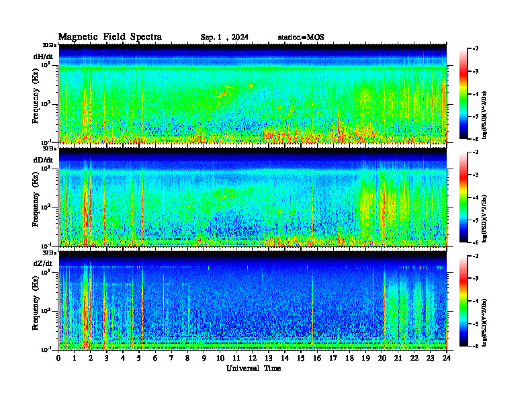
Task: Click hour 22 on the Universal Time axis
Action: [414, 358]
